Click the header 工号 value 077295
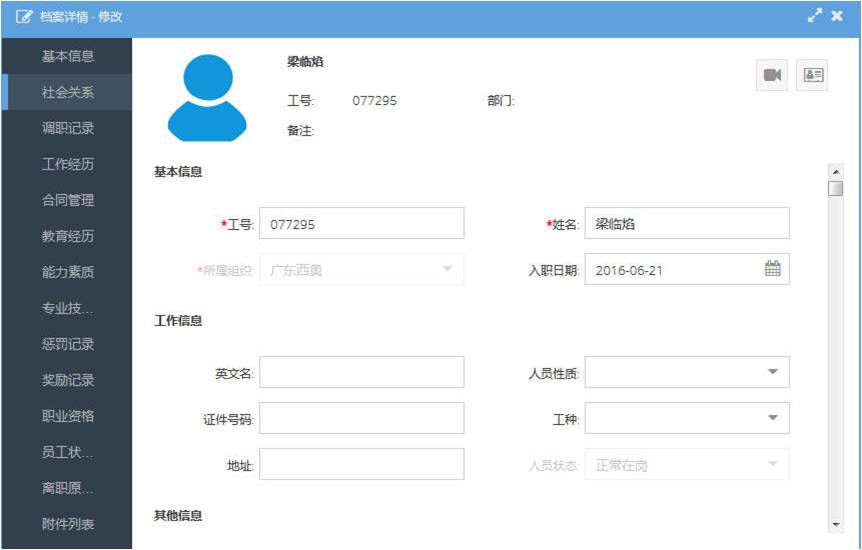The image size is (862, 550). pyautogui.click(x=374, y=101)
